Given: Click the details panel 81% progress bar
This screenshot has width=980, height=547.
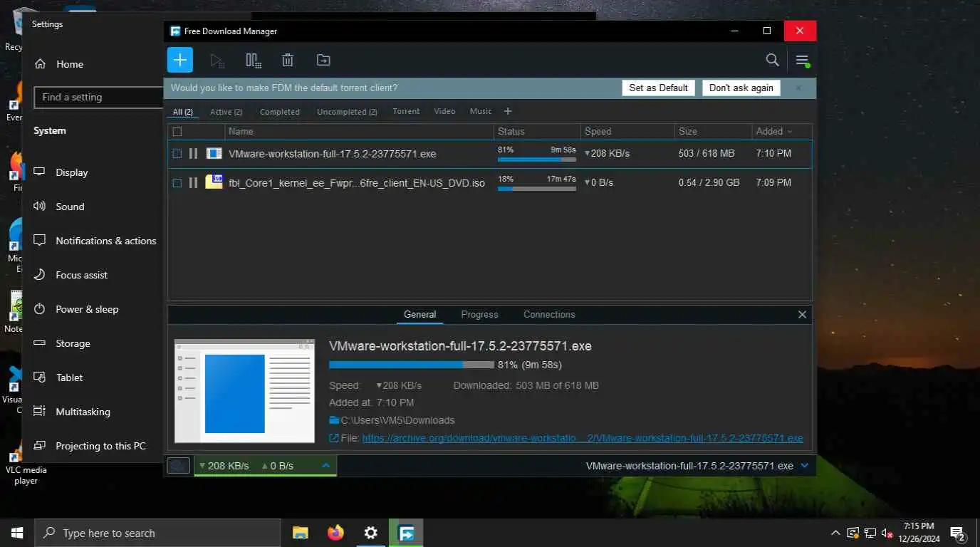Looking at the screenshot, I should click(411, 365).
